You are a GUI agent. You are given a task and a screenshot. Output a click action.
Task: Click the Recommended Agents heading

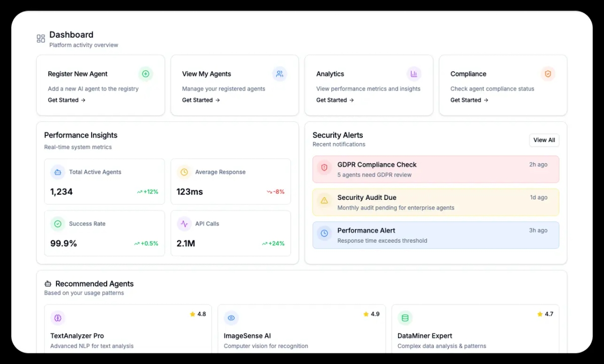pos(95,284)
